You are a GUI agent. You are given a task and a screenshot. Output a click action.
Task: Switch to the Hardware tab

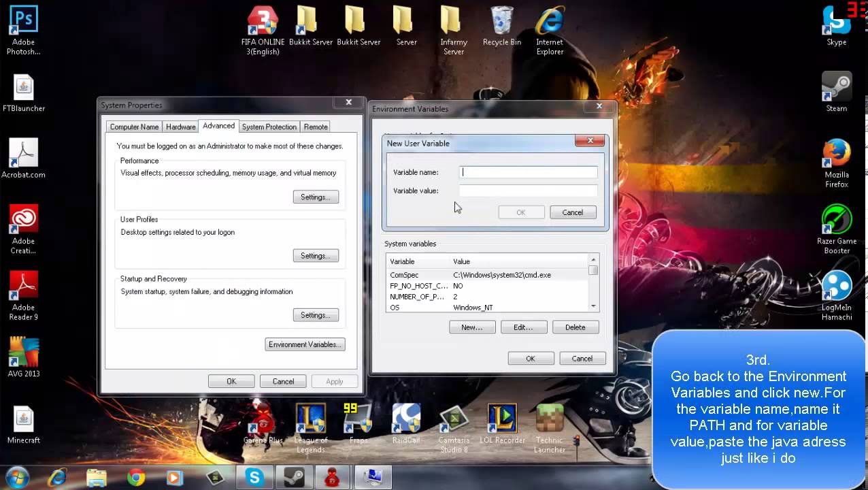[181, 127]
